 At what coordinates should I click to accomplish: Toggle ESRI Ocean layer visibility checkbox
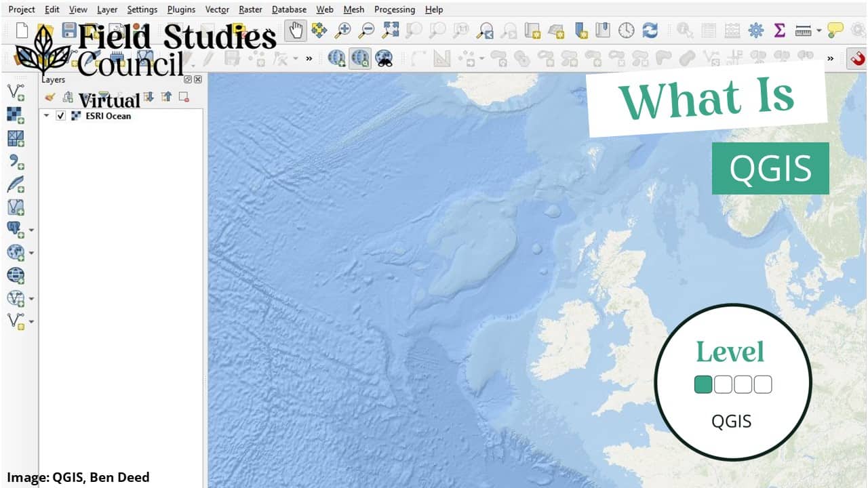(x=61, y=116)
